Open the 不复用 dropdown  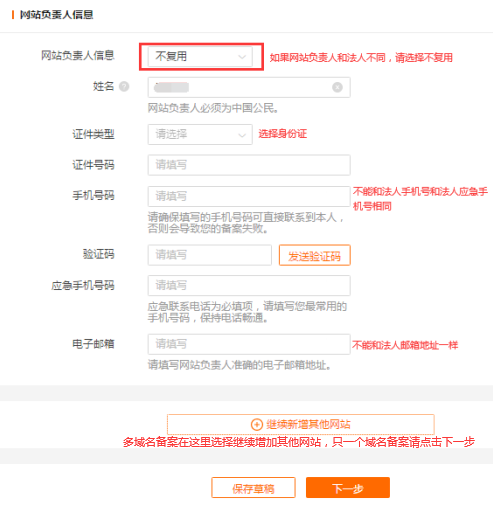coord(200,56)
